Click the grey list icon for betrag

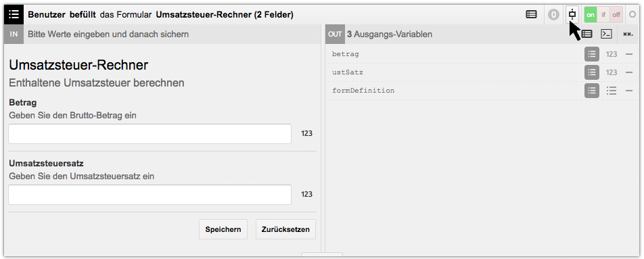tap(592, 54)
